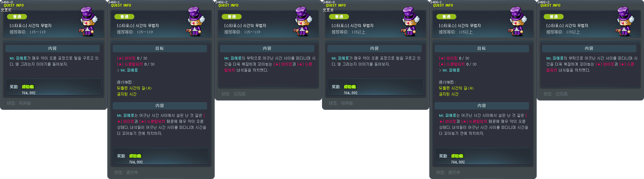The image size is (644, 179).
Task: Click G.팬텀워치 0/30 objective in 115~119 panel
Action: [x=136, y=64]
